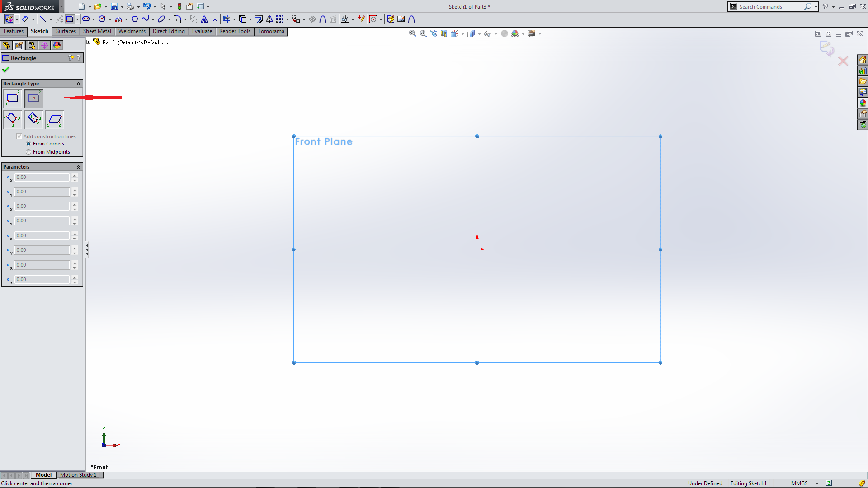
Task: Open the Motion Study 1 tab
Action: point(79,475)
